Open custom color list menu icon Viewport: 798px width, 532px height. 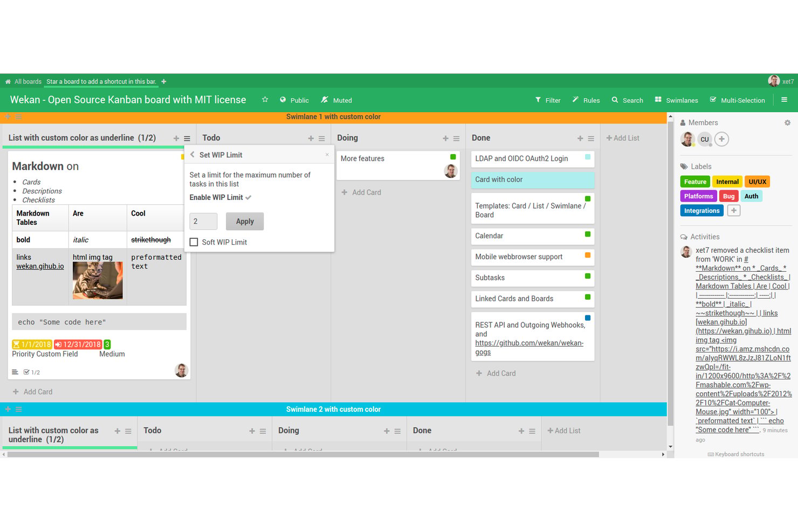(x=187, y=139)
